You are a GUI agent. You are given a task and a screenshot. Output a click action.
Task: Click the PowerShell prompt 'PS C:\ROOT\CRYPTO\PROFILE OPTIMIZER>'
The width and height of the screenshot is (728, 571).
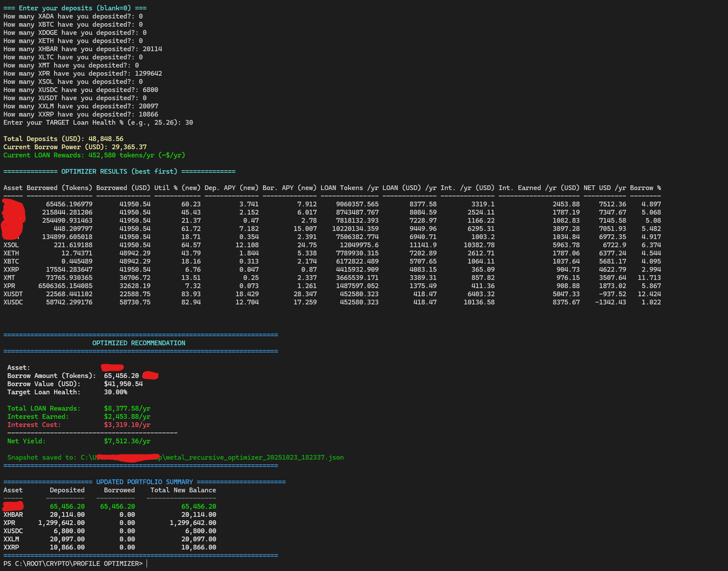73,563
